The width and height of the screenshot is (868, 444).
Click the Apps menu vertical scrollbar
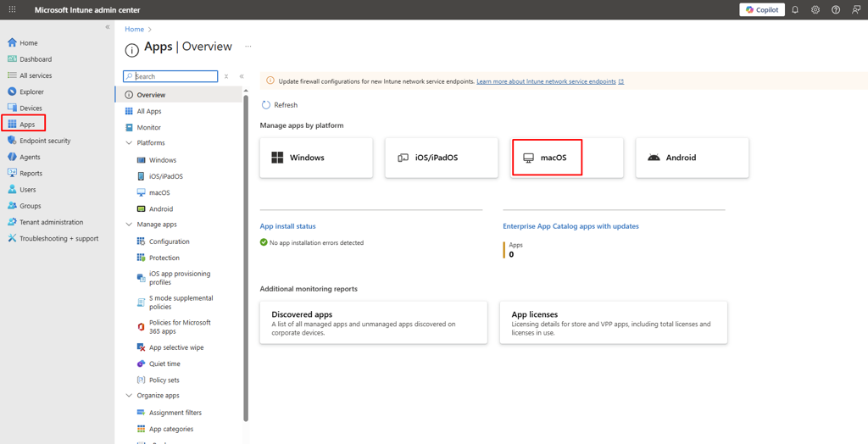coord(246,254)
